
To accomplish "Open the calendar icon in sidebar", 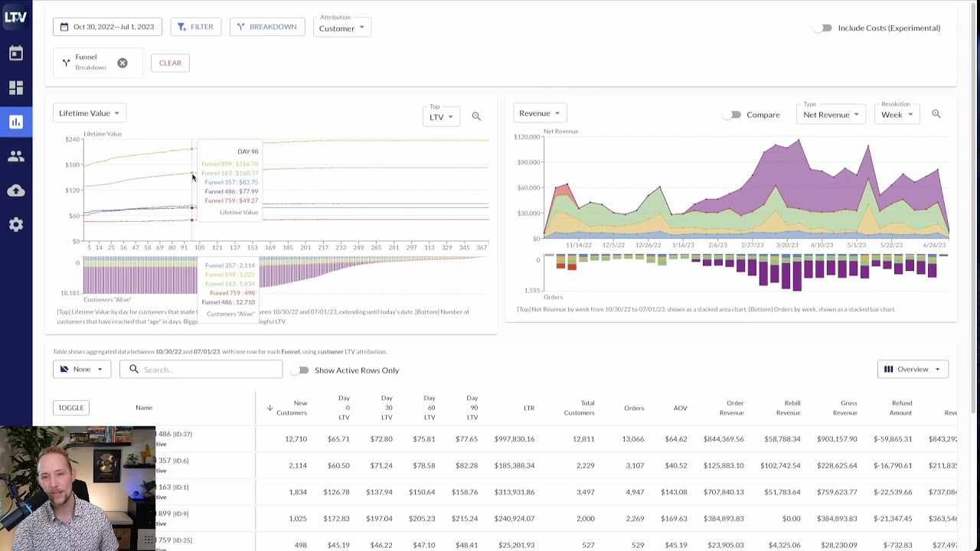I will [x=16, y=54].
